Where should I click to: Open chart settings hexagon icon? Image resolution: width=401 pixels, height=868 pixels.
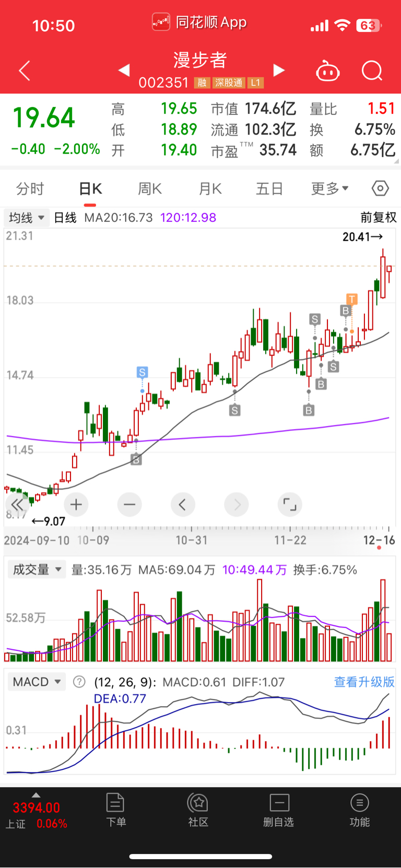point(380,188)
